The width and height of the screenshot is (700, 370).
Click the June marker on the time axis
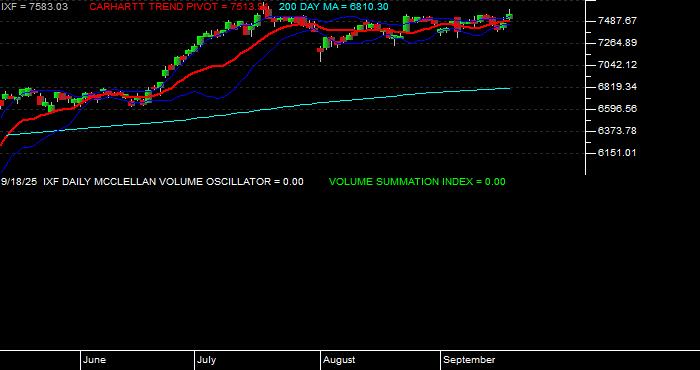click(94, 360)
